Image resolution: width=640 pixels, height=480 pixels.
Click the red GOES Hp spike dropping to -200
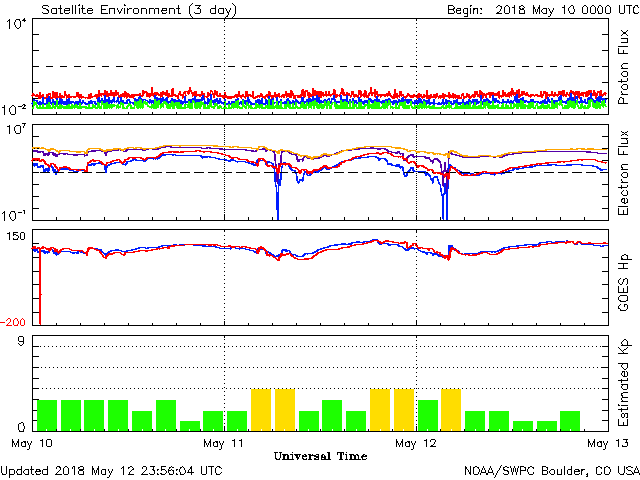pyautogui.click(x=40, y=288)
